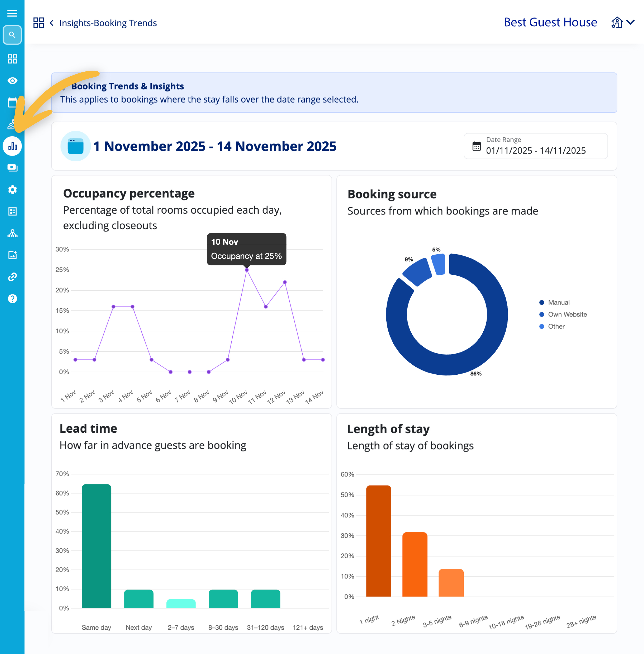Image resolution: width=644 pixels, height=654 pixels.
Task: Click the chain link sidebar icon
Action: [x=13, y=277]
